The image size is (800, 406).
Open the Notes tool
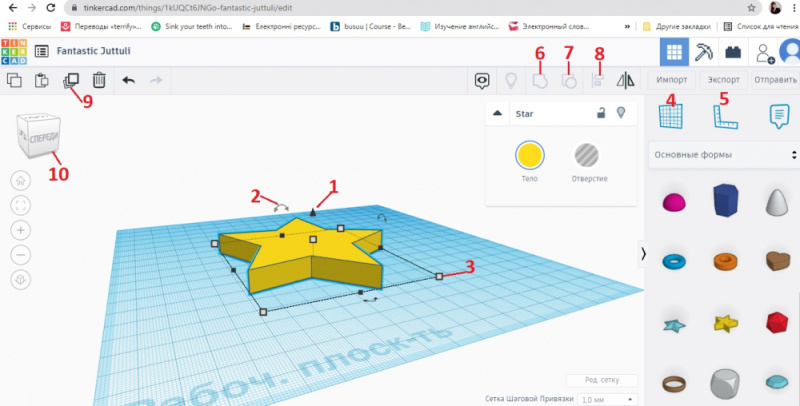[780, 117]
